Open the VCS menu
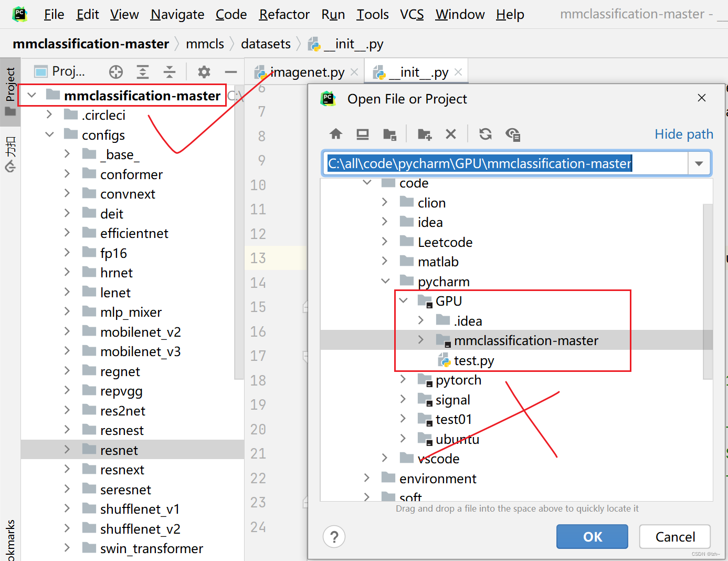The height and width of the screenshot is (561, 728). point(412,14)
